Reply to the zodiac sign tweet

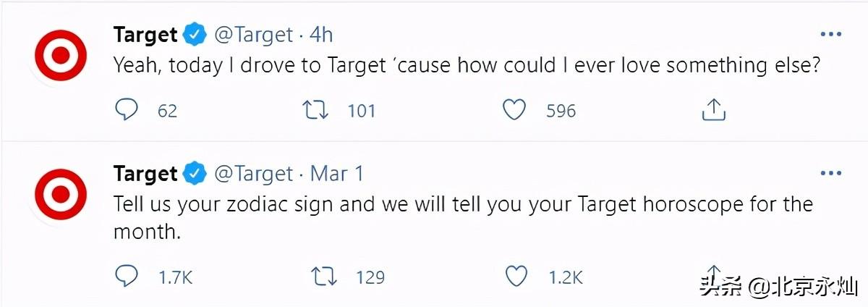pos(127,276)
